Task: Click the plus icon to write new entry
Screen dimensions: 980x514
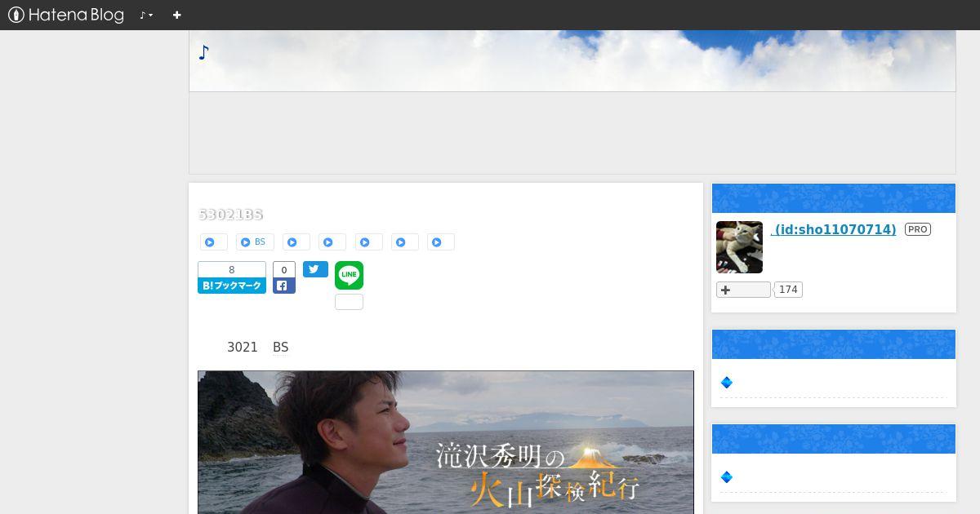Action: click(x=176, y=15)
